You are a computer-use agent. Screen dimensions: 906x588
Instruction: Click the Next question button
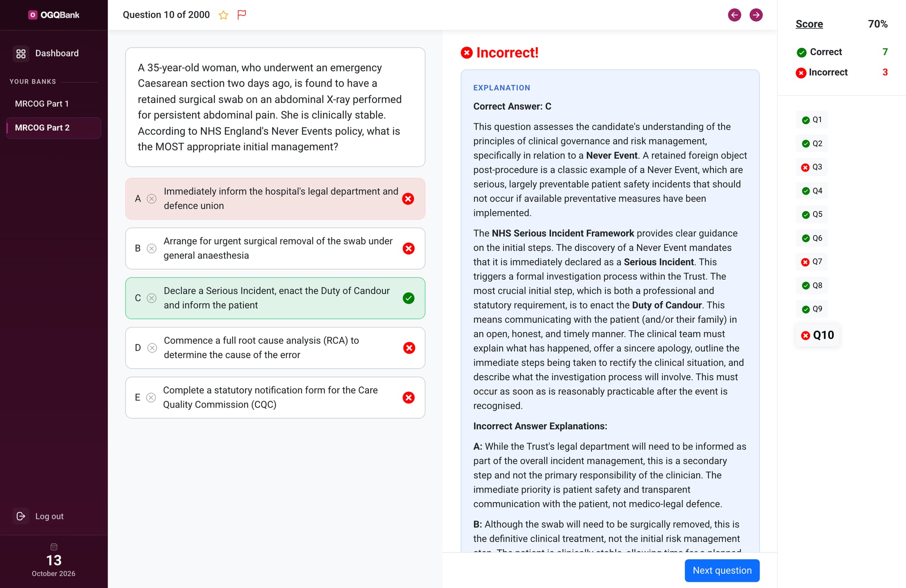(x=722, y=571)
